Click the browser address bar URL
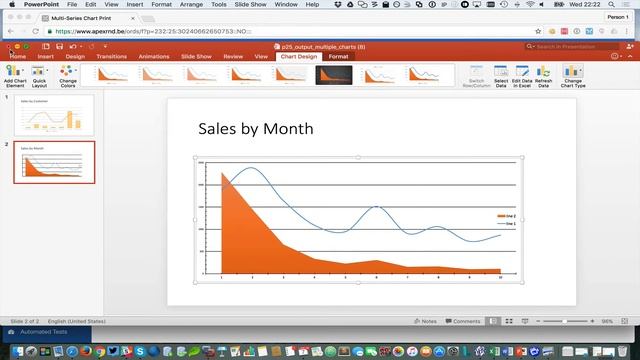This screenshot has width=640, height=360. (153, 31)
